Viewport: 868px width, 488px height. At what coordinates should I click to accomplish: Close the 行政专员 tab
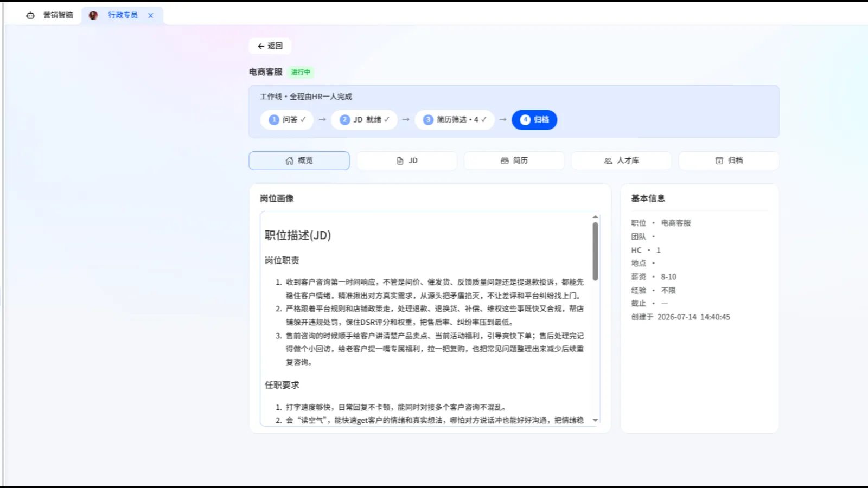click(x=151, y=15)
